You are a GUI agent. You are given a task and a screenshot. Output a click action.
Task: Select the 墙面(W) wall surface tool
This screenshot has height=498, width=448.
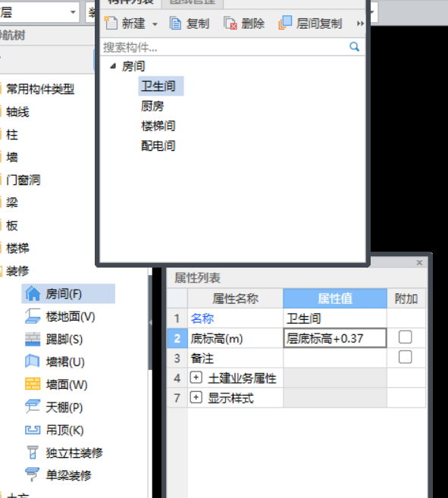click(56, 384)
